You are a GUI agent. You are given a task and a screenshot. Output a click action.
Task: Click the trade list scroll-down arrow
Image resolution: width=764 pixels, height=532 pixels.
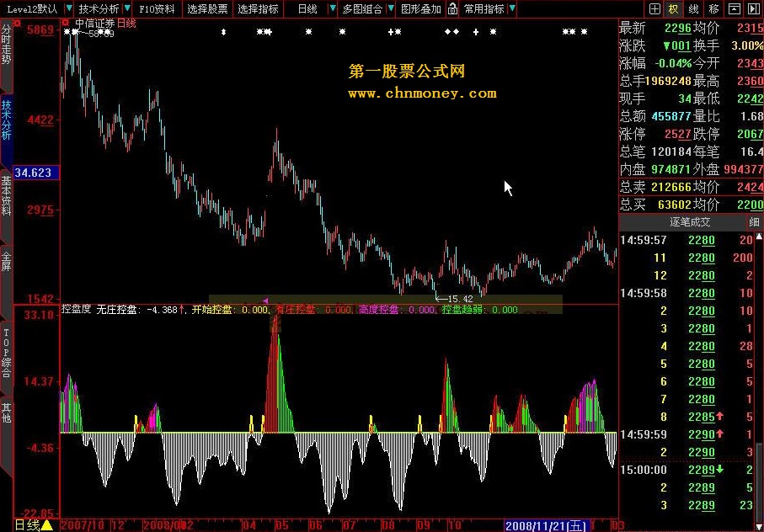[759, 527]
